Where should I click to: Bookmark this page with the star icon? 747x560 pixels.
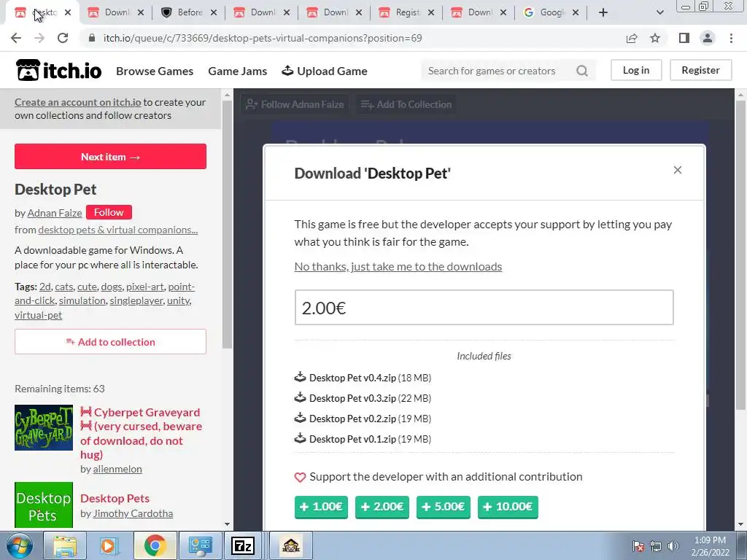point(655,38)
